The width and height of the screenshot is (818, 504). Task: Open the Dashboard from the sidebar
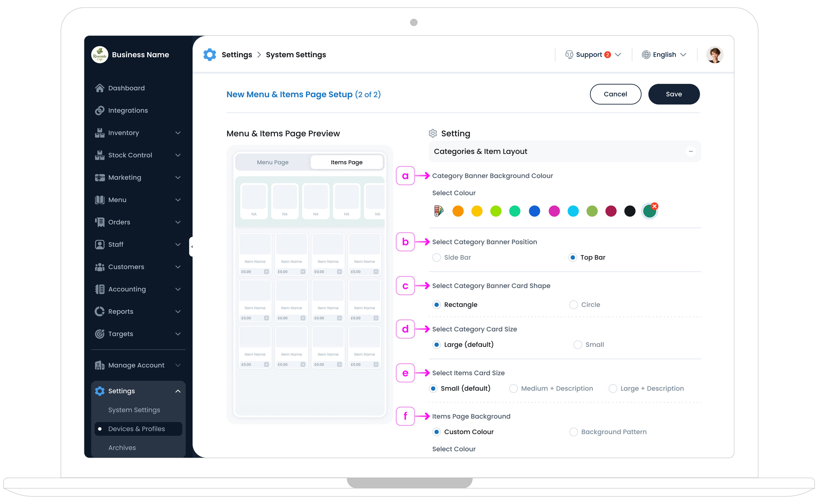100,88
